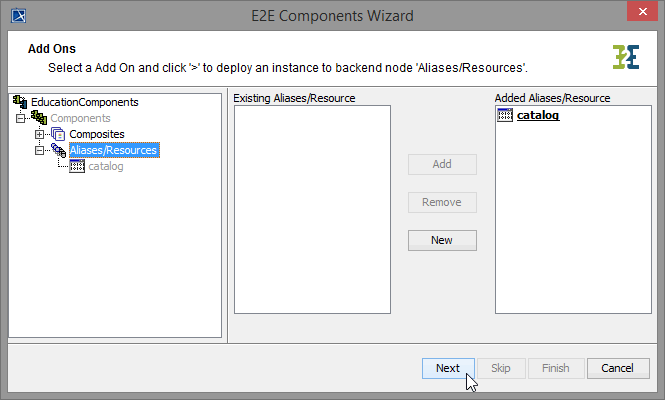665x400 pixels.
Task: Select catalog in Added Aliases/Resource list
Action: coord(538,115)
